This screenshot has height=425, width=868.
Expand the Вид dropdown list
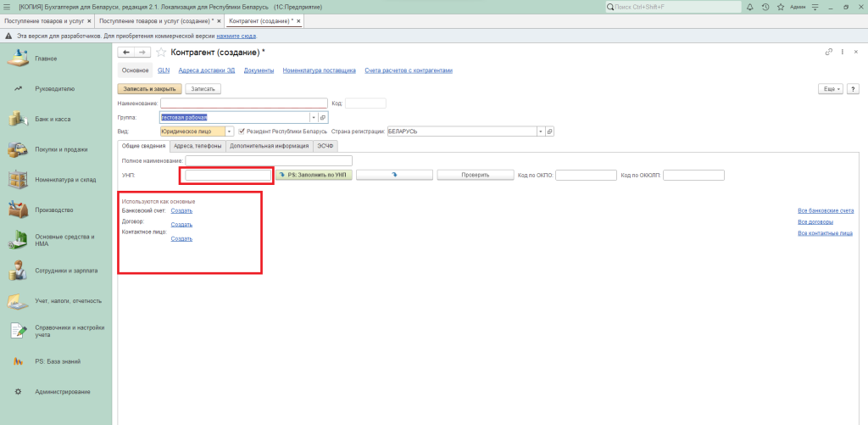pyautogui.click(x=230, y=131)
